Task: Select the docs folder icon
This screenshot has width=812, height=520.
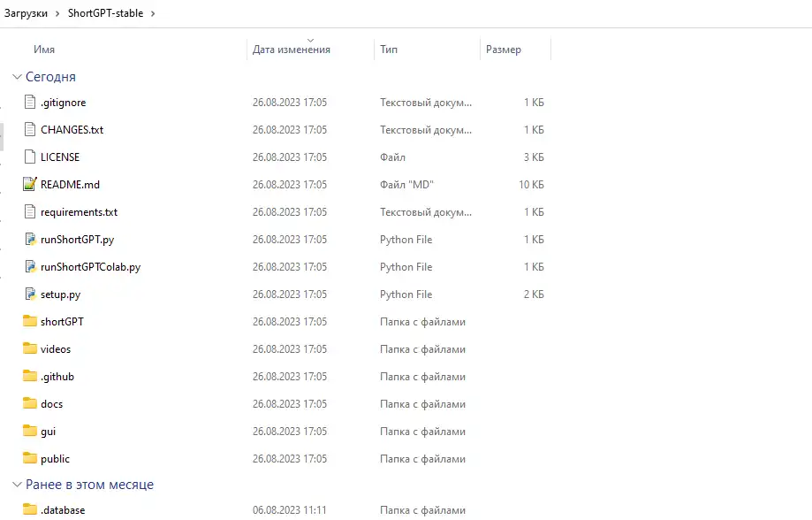Action: pos(30,403)
